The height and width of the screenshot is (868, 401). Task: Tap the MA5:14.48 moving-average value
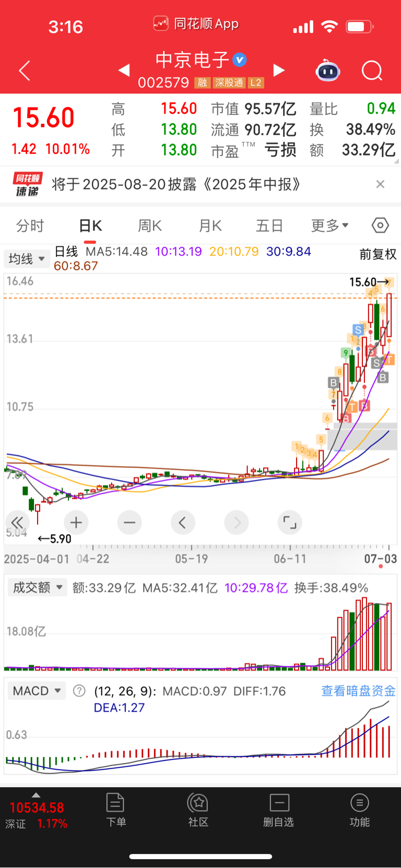(116, 252)
